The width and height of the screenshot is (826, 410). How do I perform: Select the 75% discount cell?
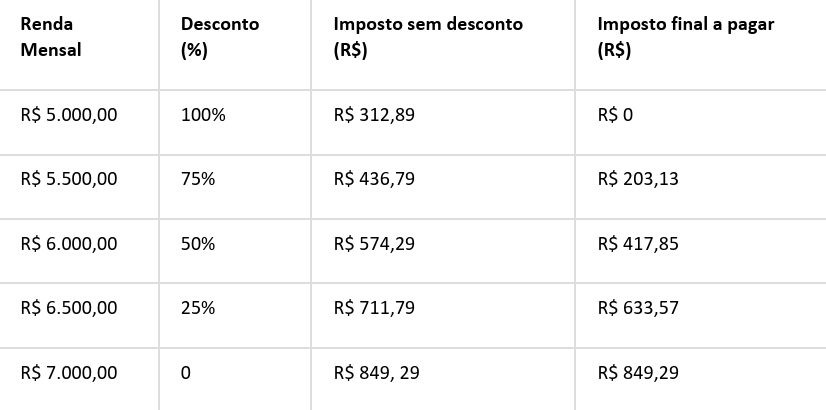click(x=198, y=179)
